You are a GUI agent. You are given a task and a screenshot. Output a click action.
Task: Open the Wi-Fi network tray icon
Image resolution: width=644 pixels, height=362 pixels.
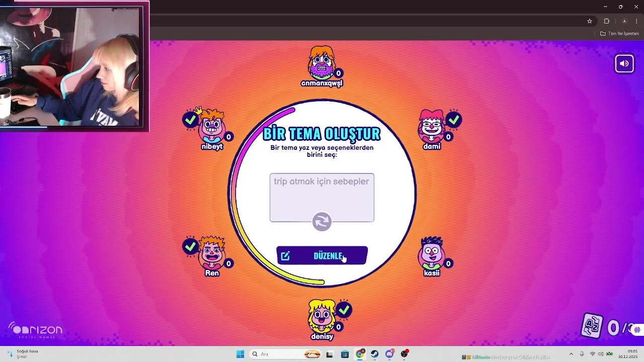(x=592, y=354)
